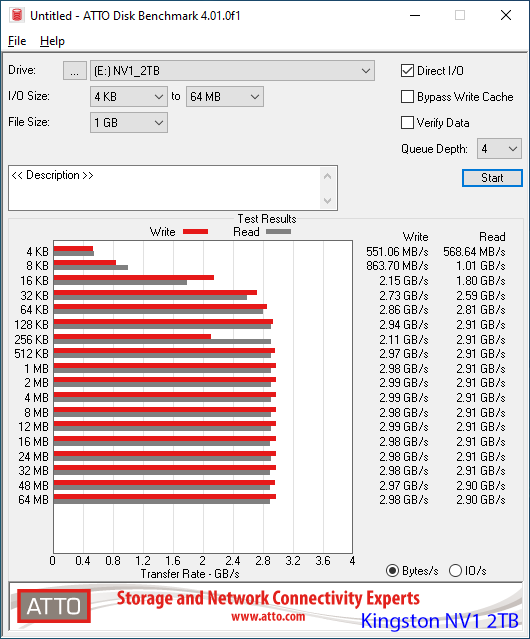Viewport: 530px width, 639px height.
Task: Enable Bypass Write Cache checkbox
Action: 407,97
